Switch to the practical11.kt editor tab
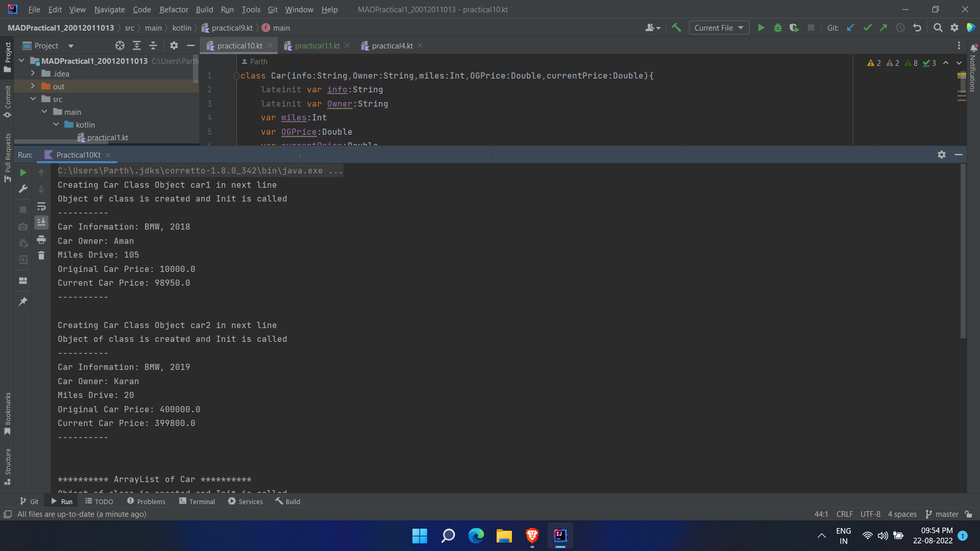The width and height of the screenshot is (980, 551). tap(316, 45)
